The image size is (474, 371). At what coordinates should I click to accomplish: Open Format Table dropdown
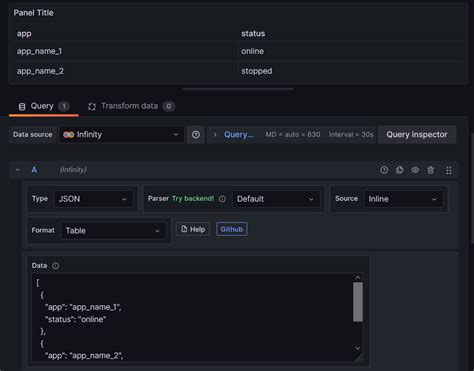click(x=113, y=231)
